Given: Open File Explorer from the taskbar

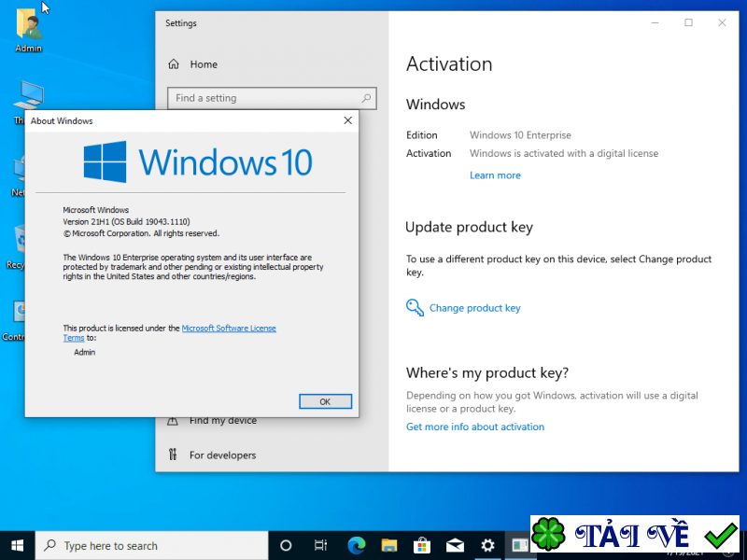Looking at the screenshot, I should (388, 545).
